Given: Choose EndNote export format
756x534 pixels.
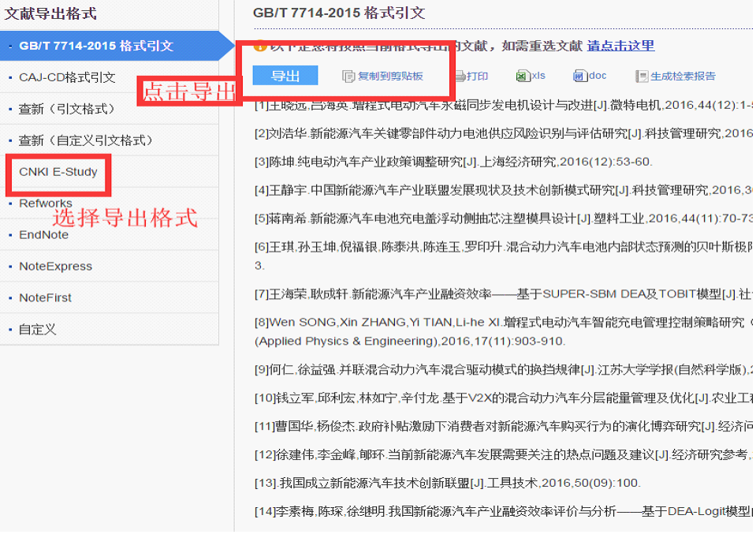Looking at the screenshot, I should coord(43,235).
